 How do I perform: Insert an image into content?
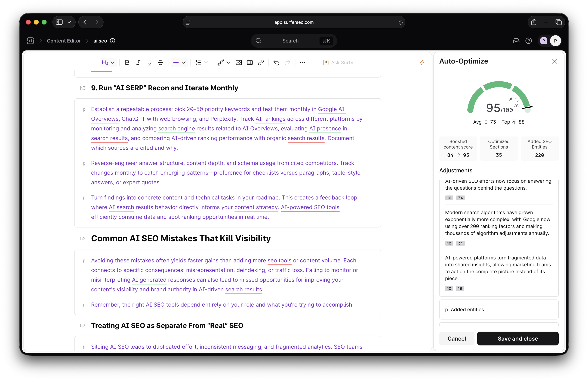pyautogui.click(x=239, y=63)
